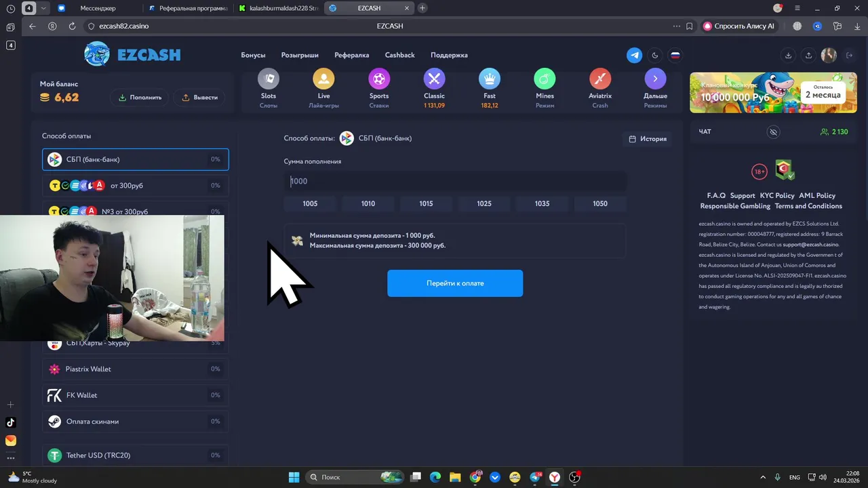This screenshot has width=868, height=488.
Task: Switch to the Реферальная программа browser tab
Action: pos(188,8)
